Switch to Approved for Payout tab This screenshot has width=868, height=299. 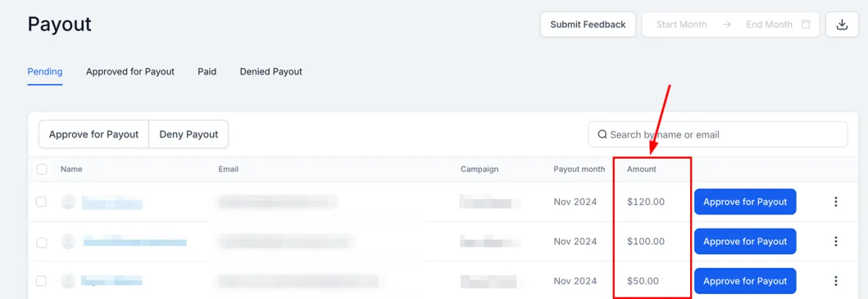click(x=130, y=72)
